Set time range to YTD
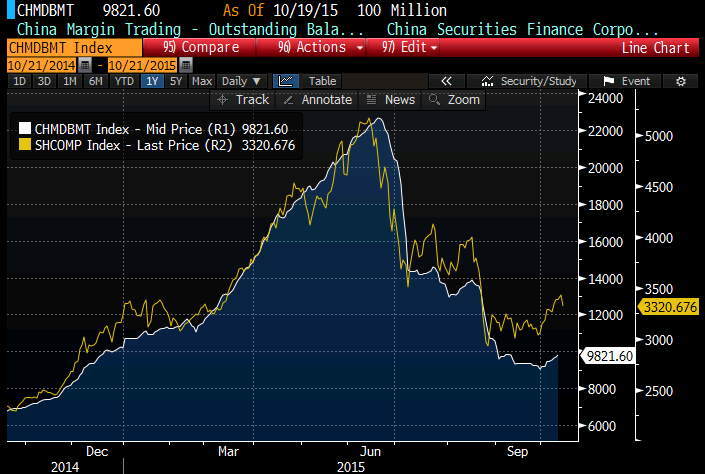This screenshot has height=474, width=705. point(124,81)
